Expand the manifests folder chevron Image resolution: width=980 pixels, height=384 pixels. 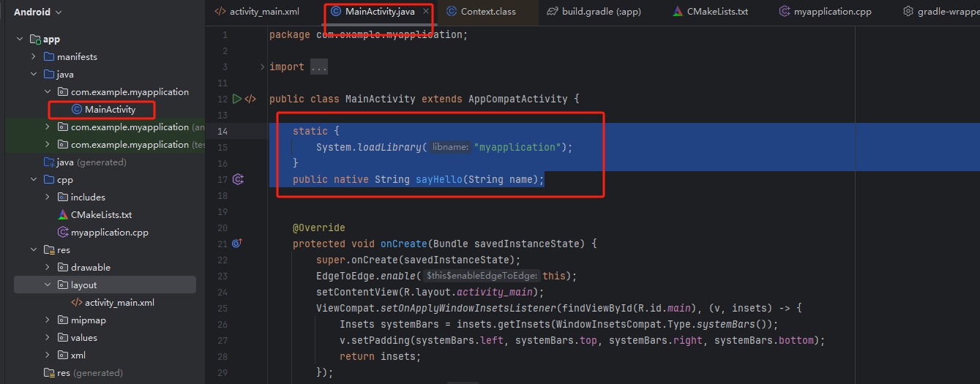[34, 57]
